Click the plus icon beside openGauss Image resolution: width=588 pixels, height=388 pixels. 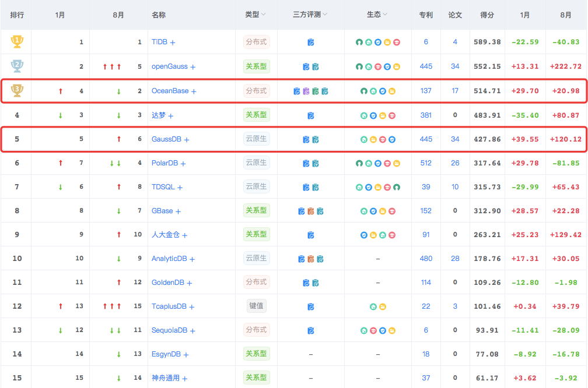point(192,67)
